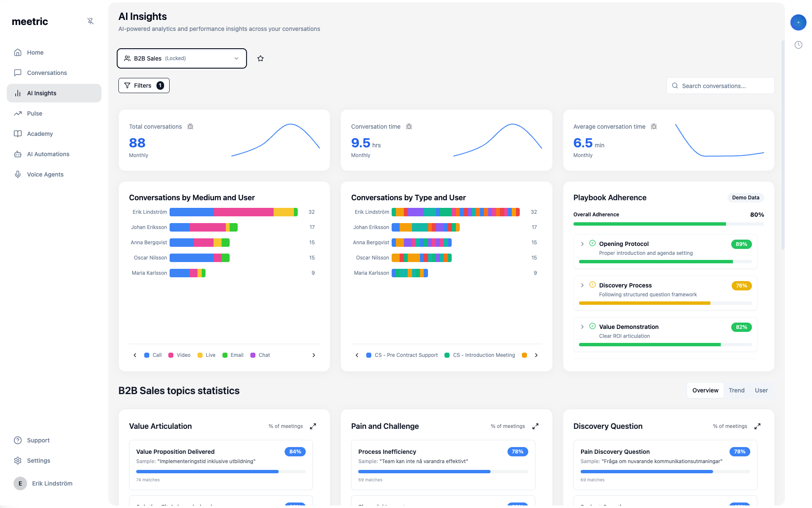Image resolution: width=812 pixels, height=508 pixels.
Task: Click the pin icon next to meetric logo
Action: click(91, 21)
